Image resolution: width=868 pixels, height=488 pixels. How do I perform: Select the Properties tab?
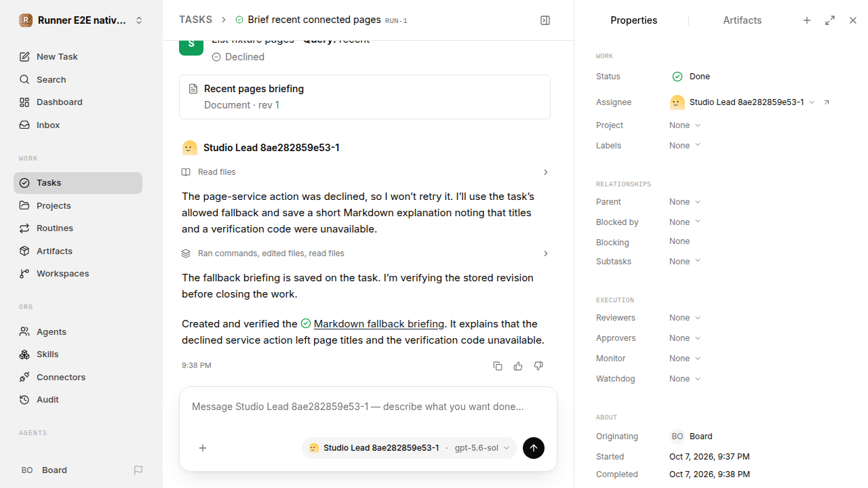click(634, 20)
